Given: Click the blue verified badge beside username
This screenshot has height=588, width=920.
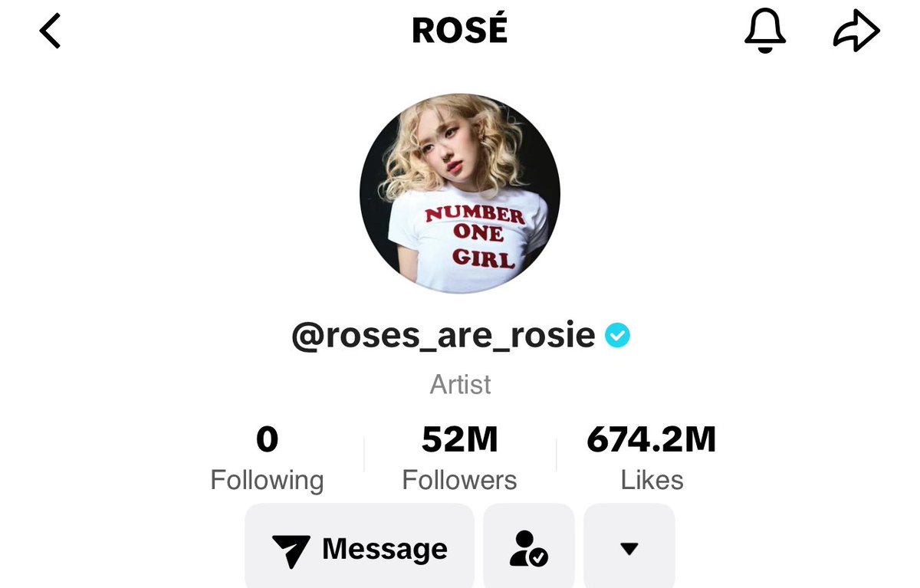Looking at the screenshot, I should (617, 335).
